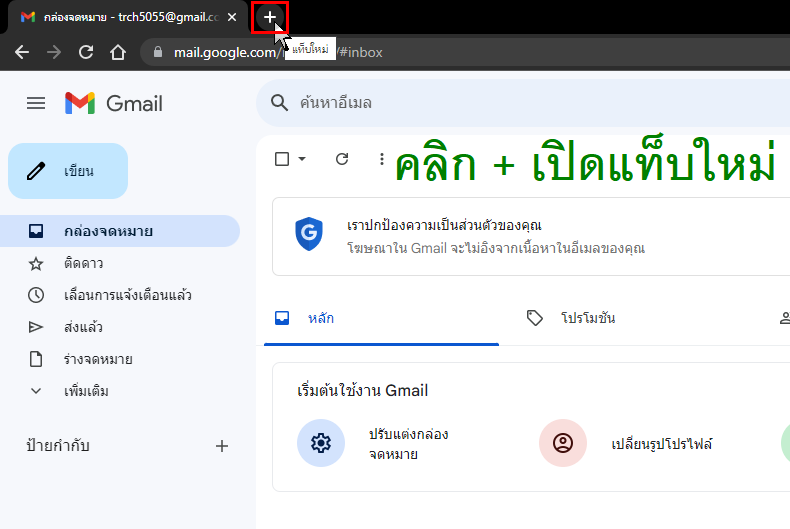Open the browser home page icon

point(118,52)
